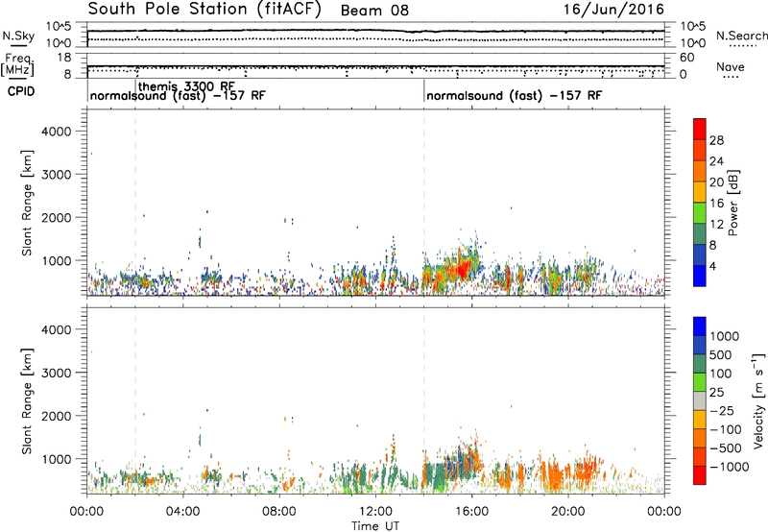Click the '60' right tick of Nave axis
Image resolution: width=768 pixels, height=532 pixels.
(x=686, y=58)
